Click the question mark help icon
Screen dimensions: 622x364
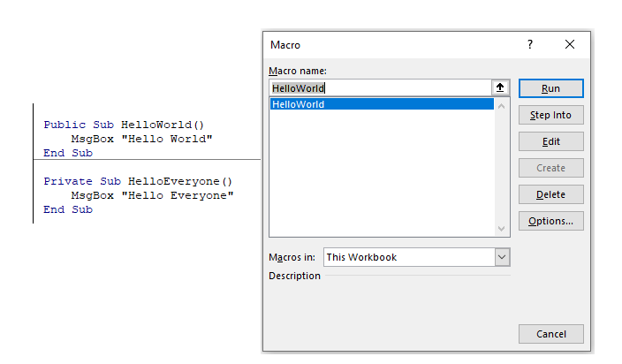point(530,44)
